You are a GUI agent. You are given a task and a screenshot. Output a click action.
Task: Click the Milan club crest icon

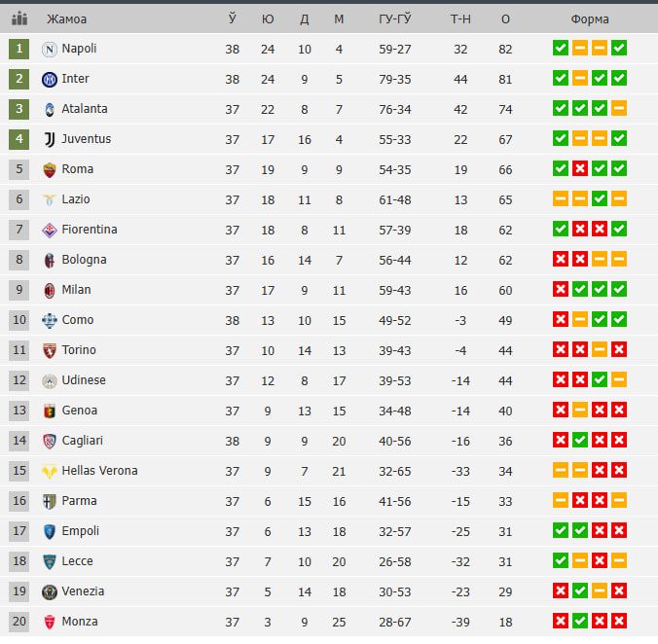click(50, 291)
